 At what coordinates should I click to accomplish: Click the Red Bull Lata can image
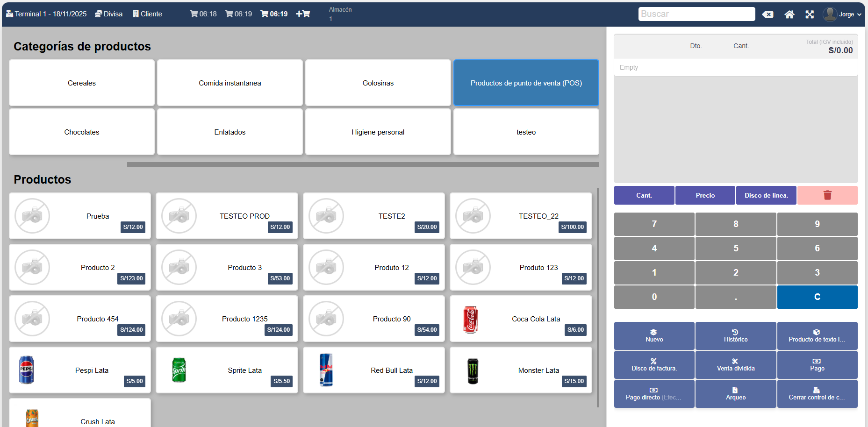pyautogui.click(x=326, y=370)
